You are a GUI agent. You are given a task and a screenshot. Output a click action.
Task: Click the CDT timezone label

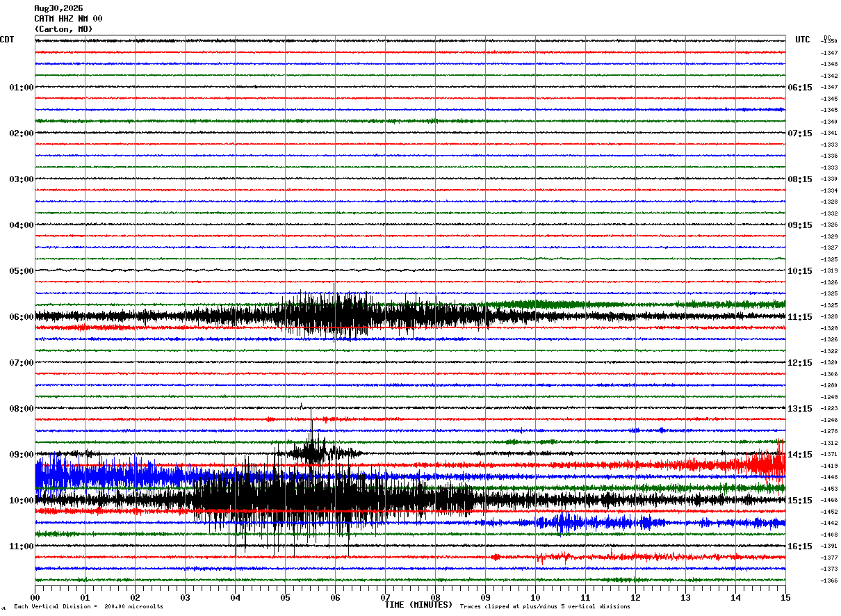coord(7,40)
